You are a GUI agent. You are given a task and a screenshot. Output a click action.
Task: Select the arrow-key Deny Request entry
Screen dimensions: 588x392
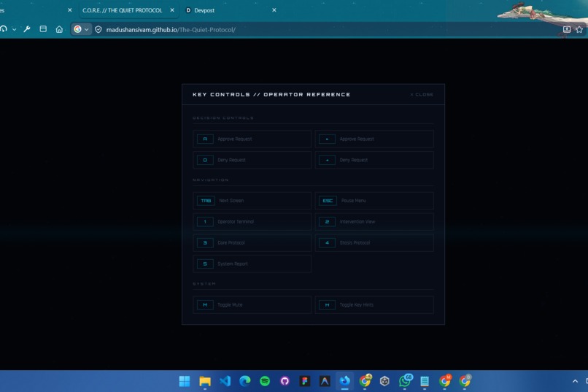click(x=374, y=160)
